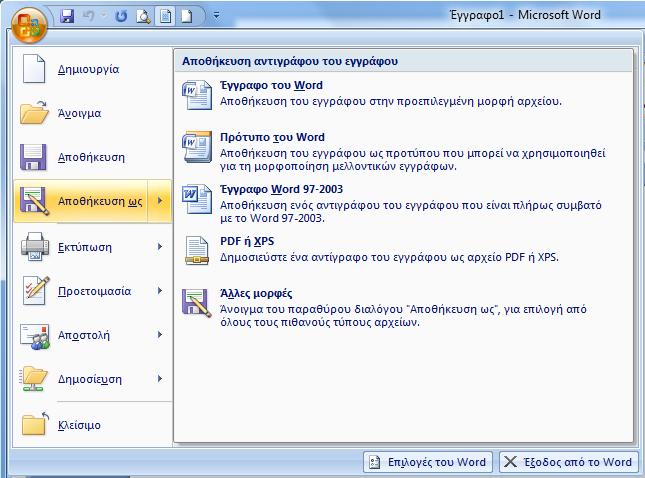Click checklist pencil icon next to Προετοιμασία
The width and height of the screenshot is (645, 478).
tap(36, 290)
